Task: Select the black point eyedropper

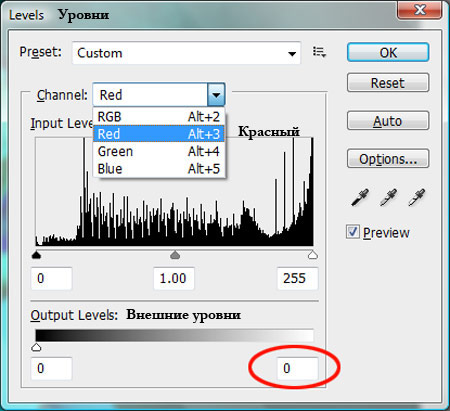Action: [360, 197]
